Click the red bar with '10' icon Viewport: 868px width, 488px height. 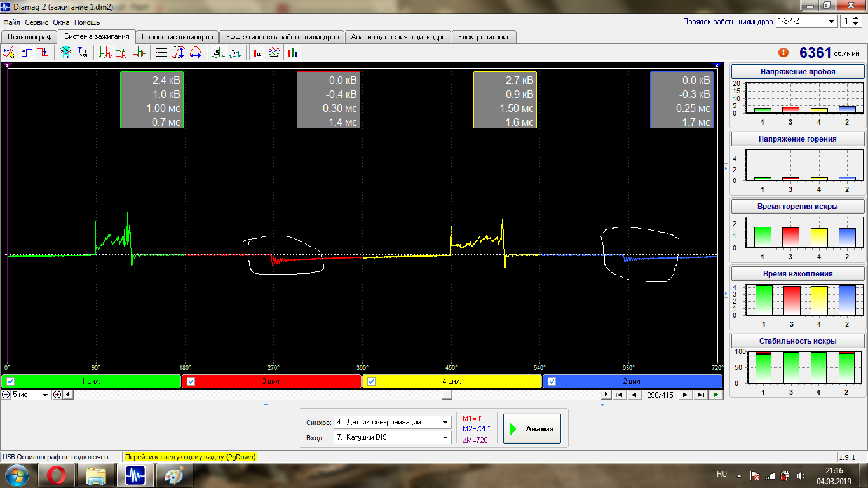[x=258, y=53]
